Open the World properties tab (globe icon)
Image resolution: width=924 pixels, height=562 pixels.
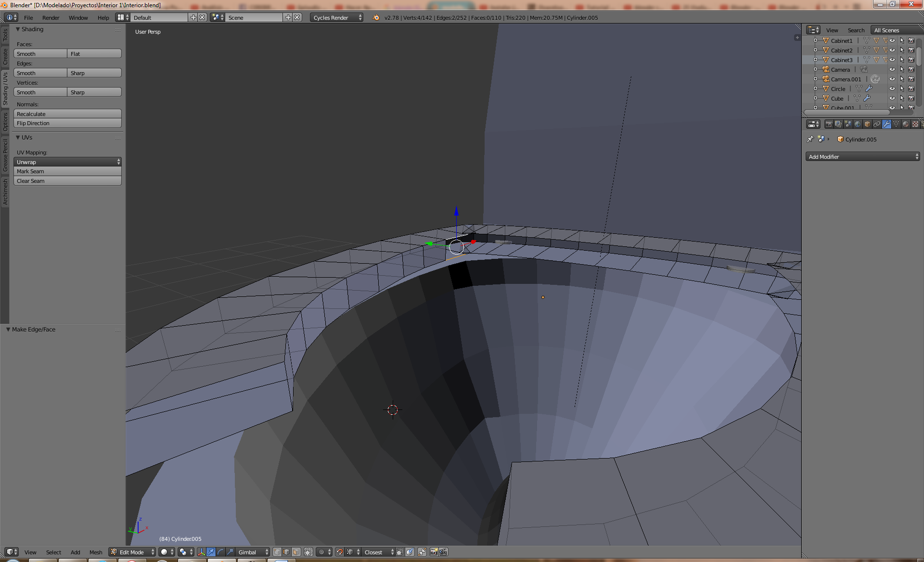[x=858, y=124]
